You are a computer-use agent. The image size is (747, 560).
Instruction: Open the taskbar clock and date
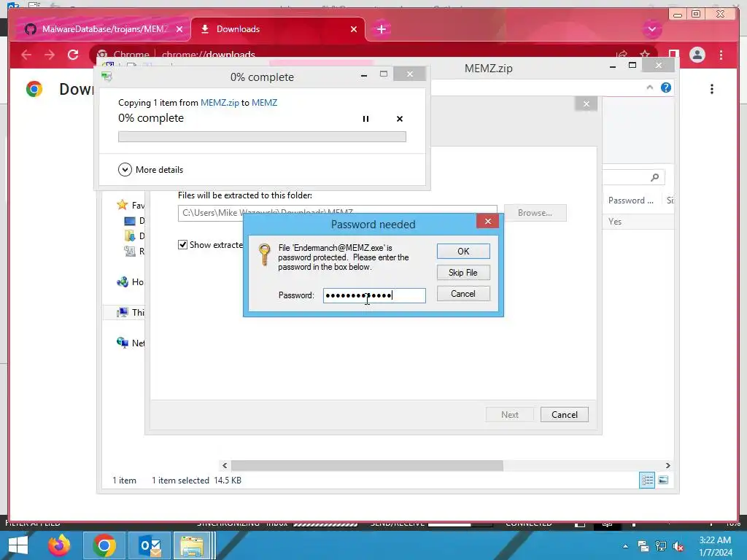(x=716, y=546)
